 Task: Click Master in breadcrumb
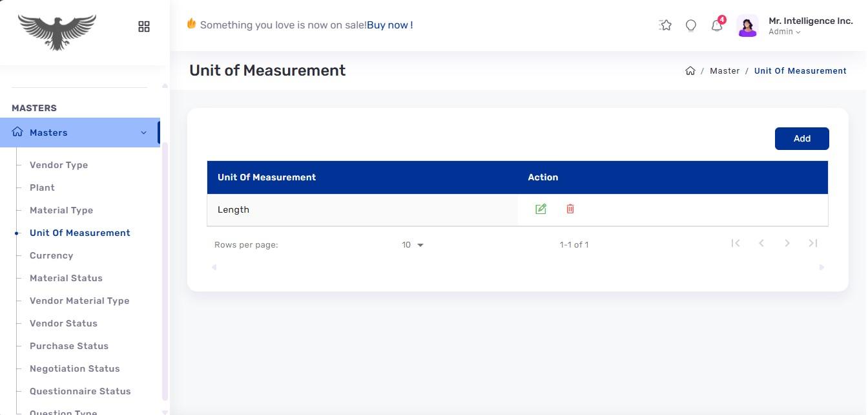tap(725, 71)
